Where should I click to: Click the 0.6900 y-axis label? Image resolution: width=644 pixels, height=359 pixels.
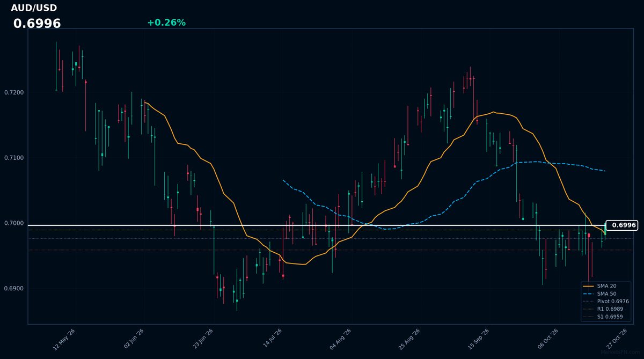(x=14, y=289)
